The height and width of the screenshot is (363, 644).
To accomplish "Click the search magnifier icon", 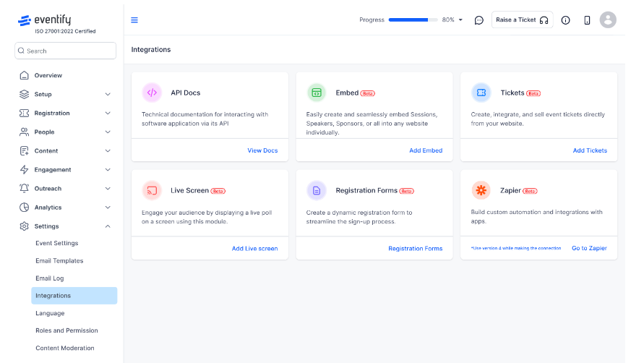I will [x=22, y=51].
